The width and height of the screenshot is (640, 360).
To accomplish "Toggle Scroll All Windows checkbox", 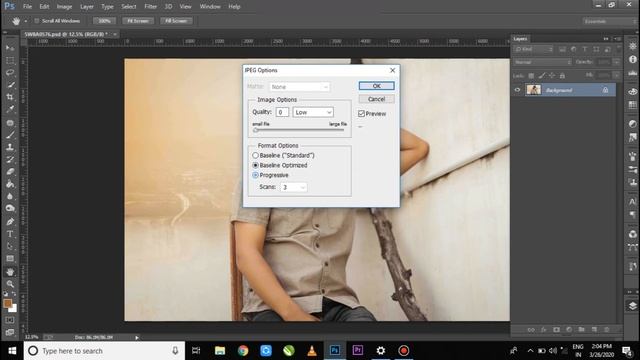I will tap(37, 21).
